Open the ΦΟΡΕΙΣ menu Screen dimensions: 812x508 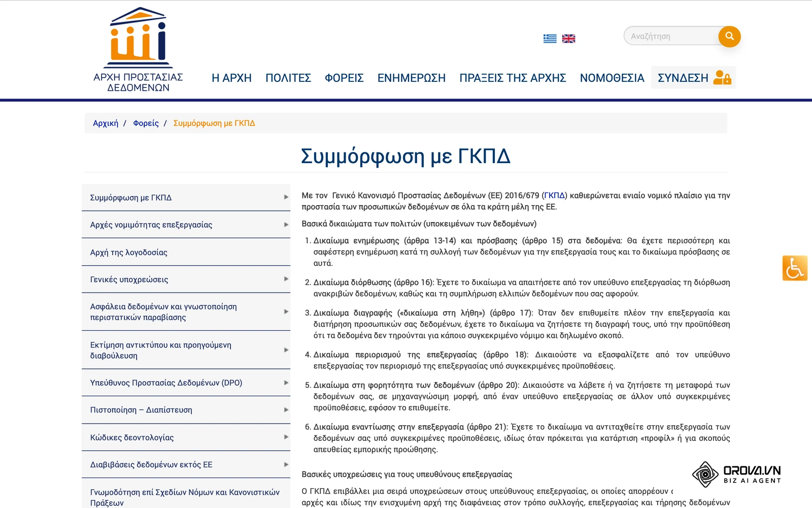tap(344, 78)
